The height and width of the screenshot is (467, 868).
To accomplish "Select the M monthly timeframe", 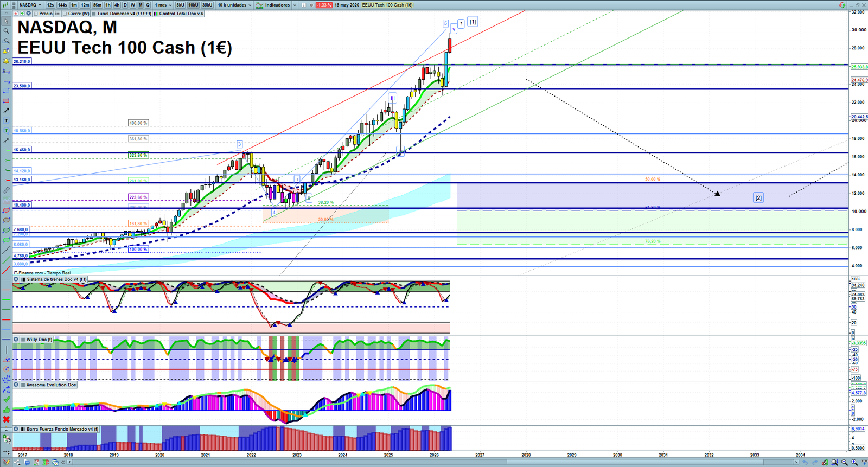I will click(141, 5).
